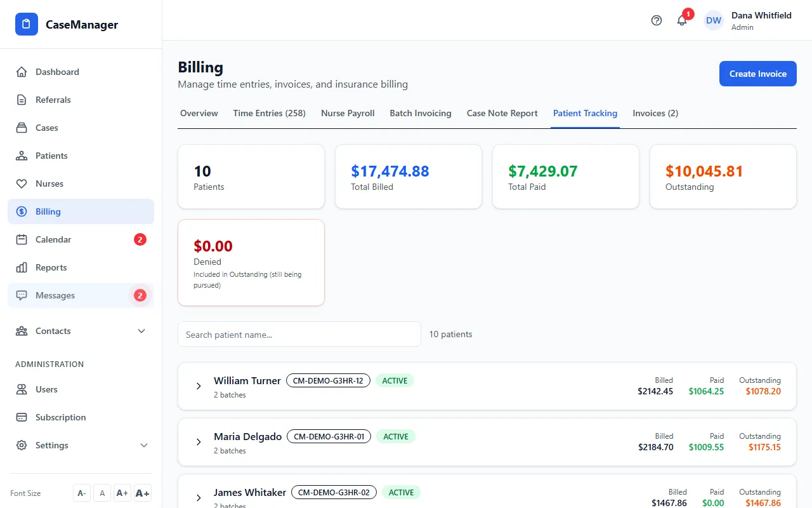812x508 pixels.
Task: Click the $10,045.81 Outstanding card
Action: [x=723, y=177]
